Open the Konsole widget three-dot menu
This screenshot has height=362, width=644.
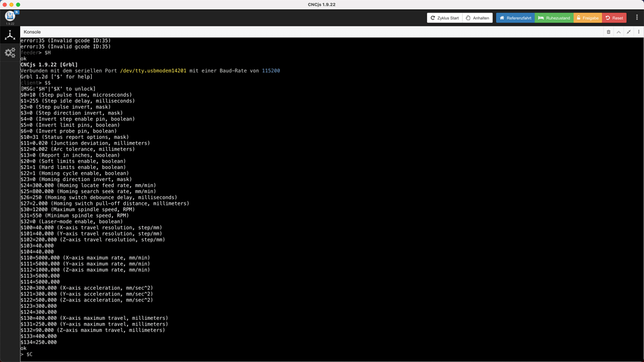coord(638,32)
